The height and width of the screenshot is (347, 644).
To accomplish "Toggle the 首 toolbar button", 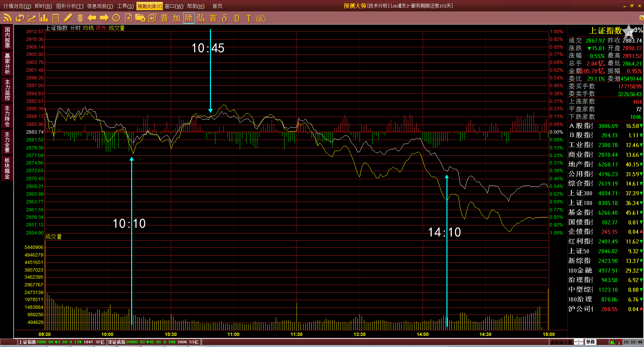I will [x=213, y=18].
